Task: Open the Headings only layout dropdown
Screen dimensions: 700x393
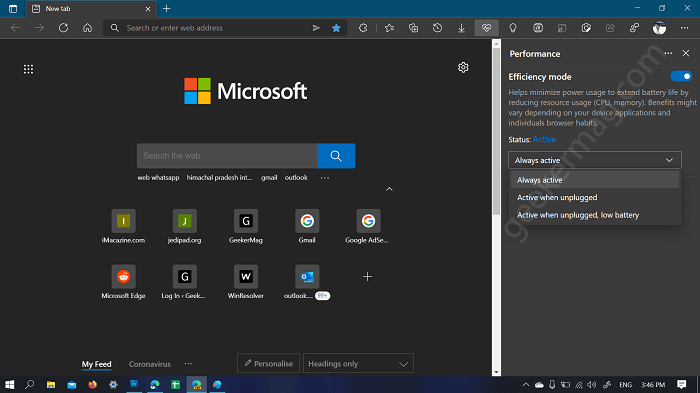Action: pos(358,364)
